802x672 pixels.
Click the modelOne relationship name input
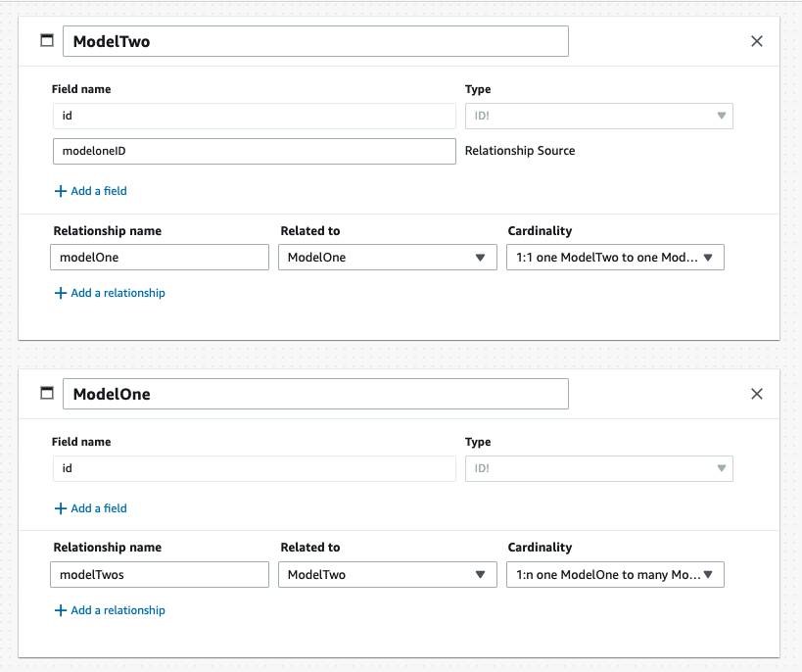point(159,257)
